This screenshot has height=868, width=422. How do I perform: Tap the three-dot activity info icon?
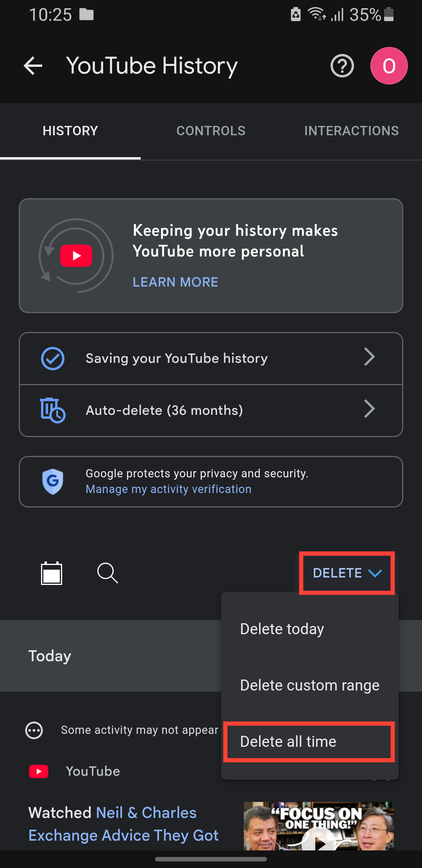[x=34, y=730]
